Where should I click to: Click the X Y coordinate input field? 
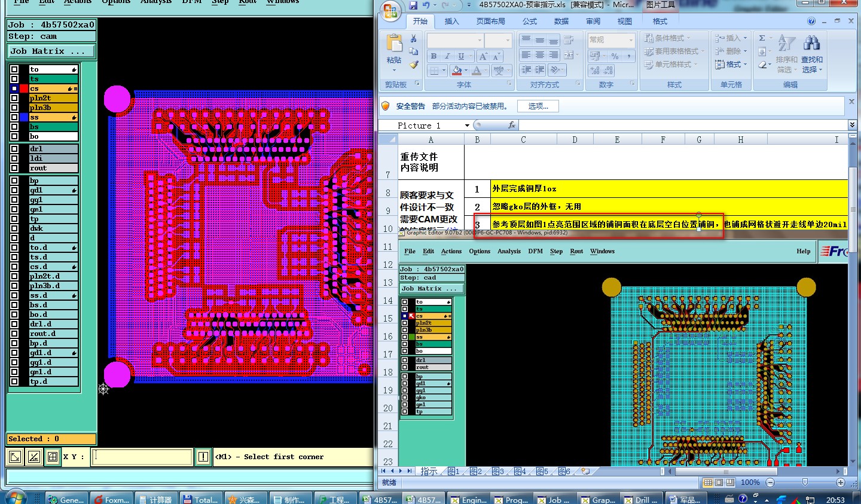coord(142,457)
